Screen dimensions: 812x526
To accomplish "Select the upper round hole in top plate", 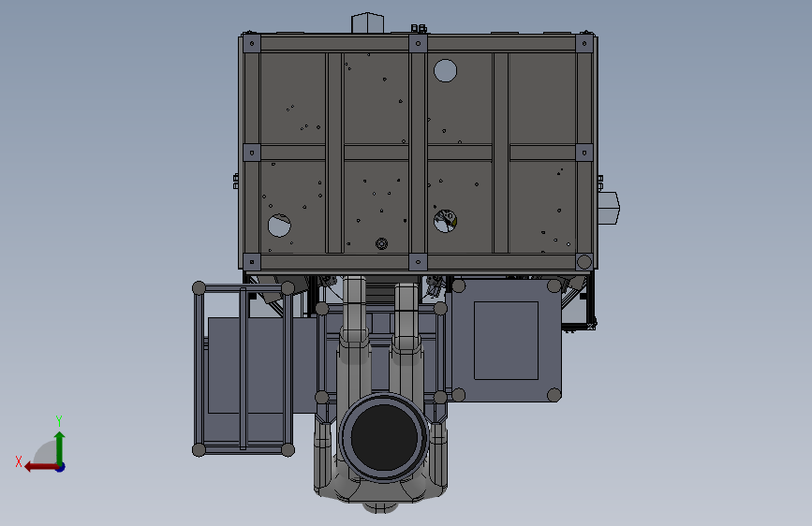I will coord(446,71).
